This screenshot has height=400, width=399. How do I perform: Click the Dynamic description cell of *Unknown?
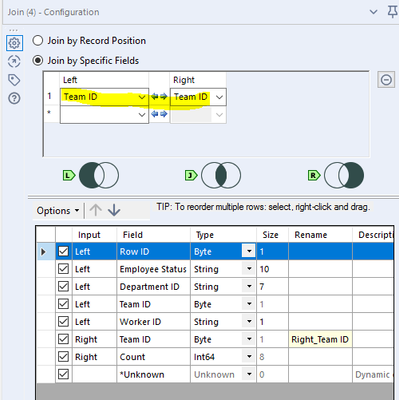373,374
